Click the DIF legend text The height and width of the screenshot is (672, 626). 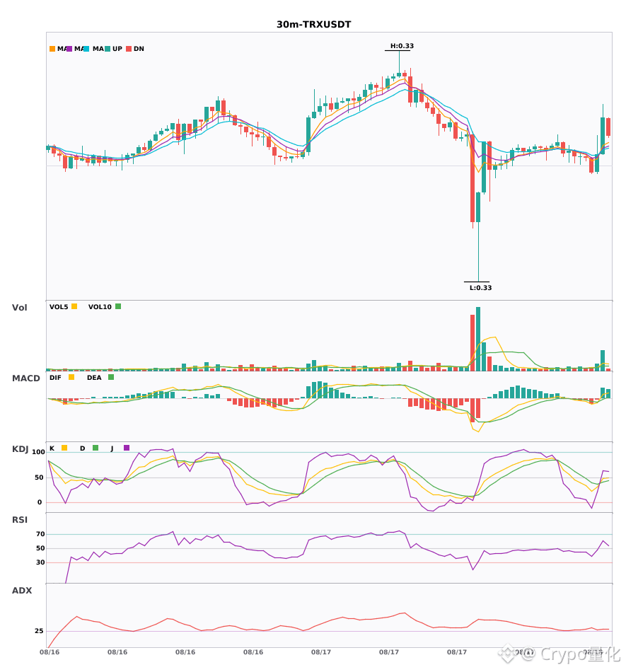coord(55,378)
